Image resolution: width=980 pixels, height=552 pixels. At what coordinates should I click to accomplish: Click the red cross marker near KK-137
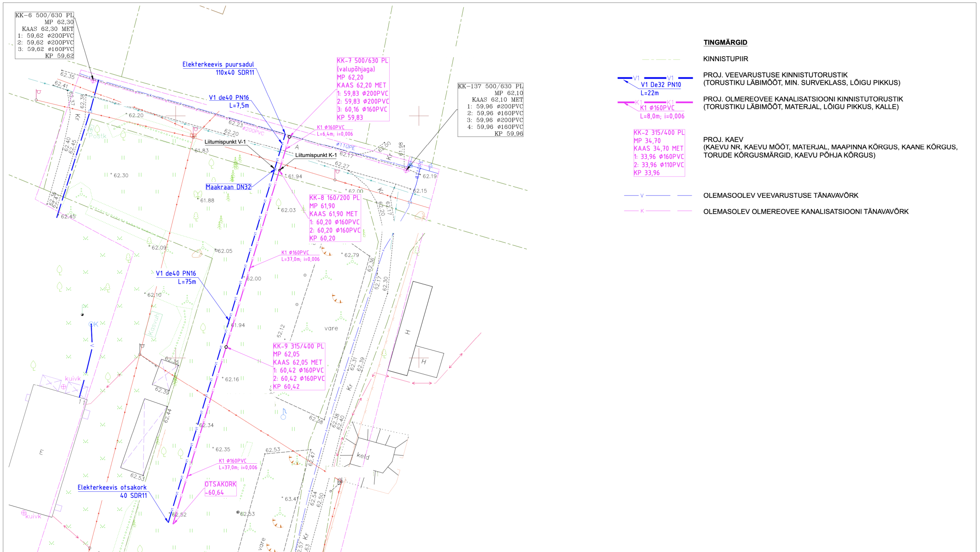point(419,116)
